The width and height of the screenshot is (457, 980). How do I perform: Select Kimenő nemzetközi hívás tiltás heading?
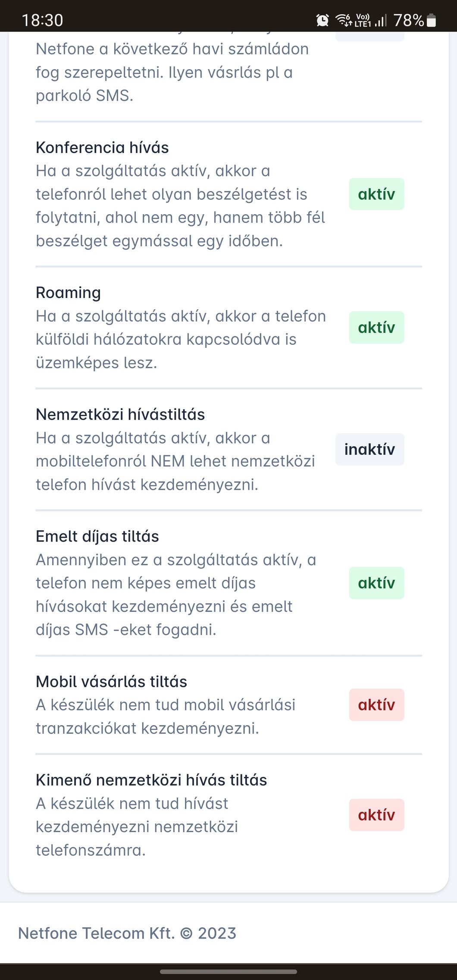click(151, 780)
